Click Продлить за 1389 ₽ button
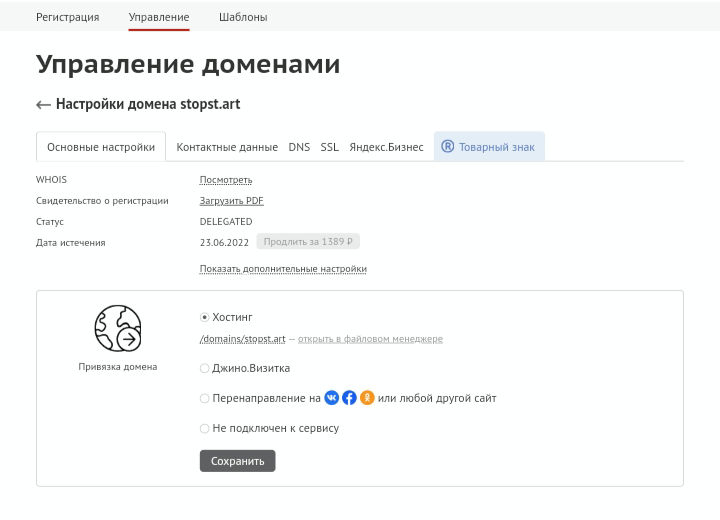720x520 pixels. coord(309,242)
